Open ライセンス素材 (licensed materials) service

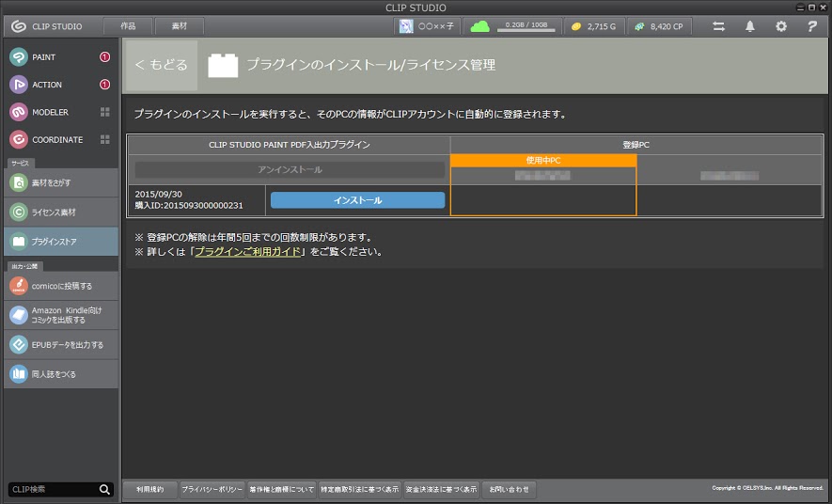point(61,213)
